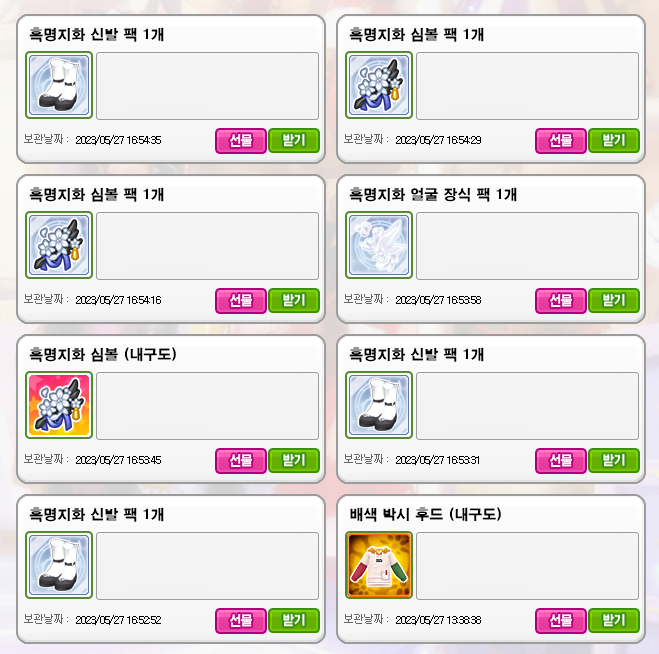Click symbol flower icon stored at 16:54:16
The height and width of the screenshot is (654, 659).
pos(59,245)
